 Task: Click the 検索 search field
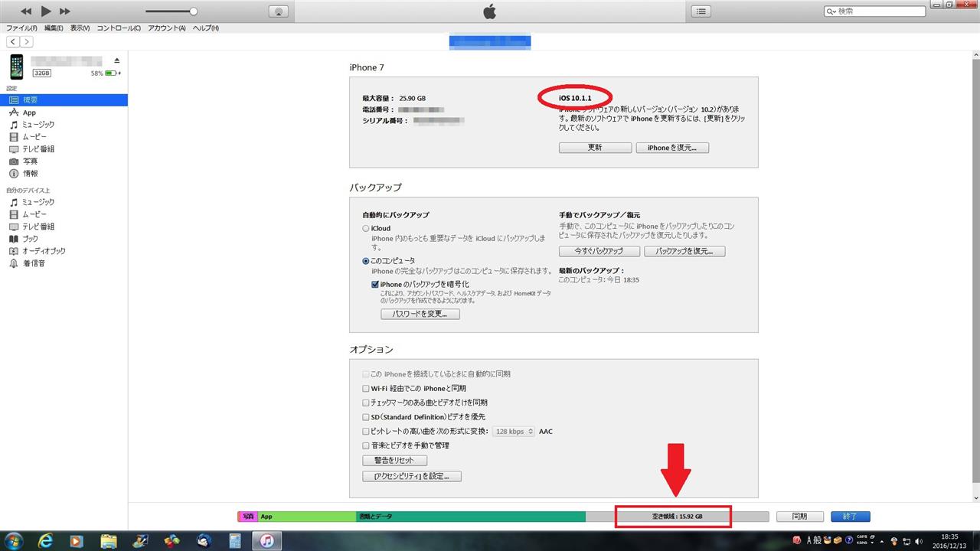tap(874, 11)
